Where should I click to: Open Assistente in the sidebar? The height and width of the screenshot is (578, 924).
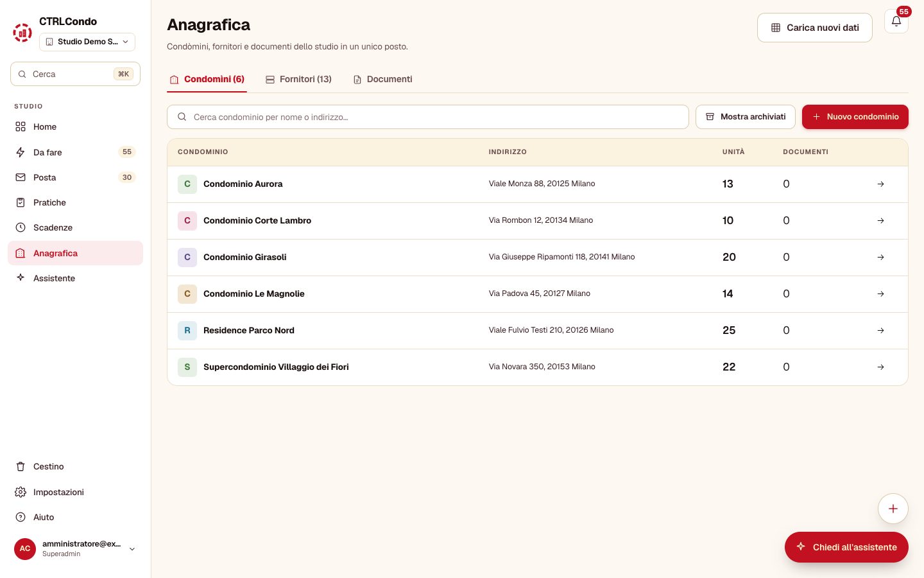pyautogui.click(x=75, y=278)
